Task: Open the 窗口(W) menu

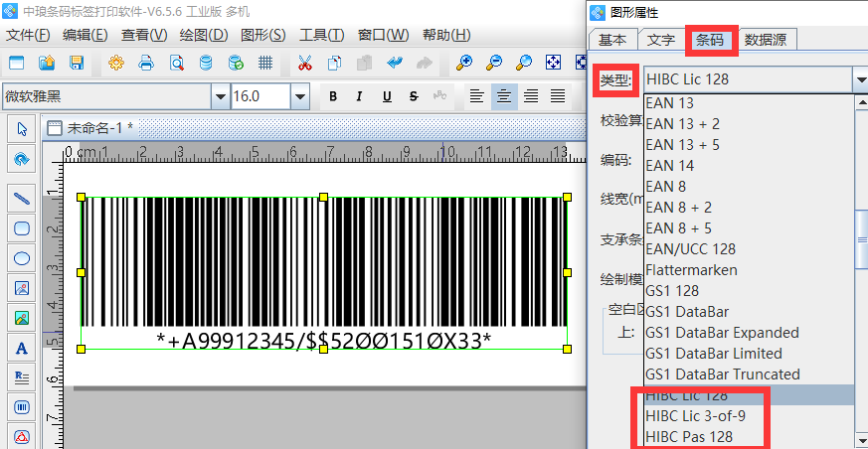Action: tap(383, 35)
